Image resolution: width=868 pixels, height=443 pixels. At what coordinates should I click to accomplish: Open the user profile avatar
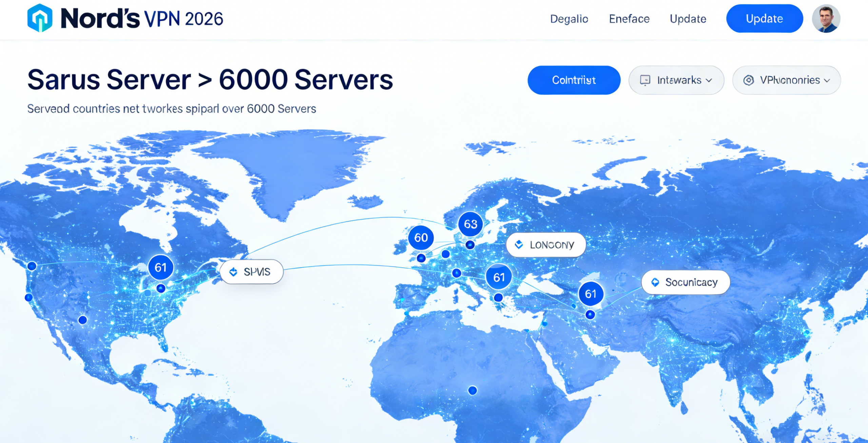(826, 19)
